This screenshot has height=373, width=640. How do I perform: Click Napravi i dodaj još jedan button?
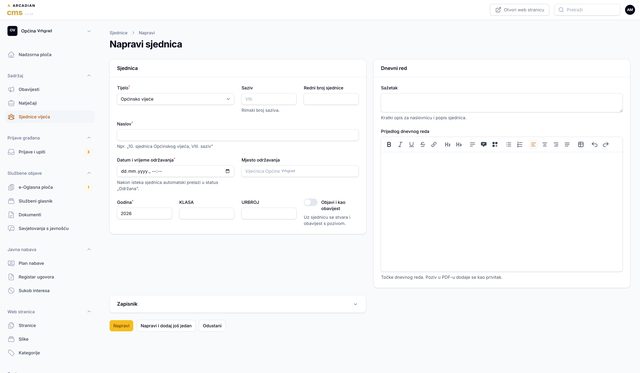pos(166,326)
